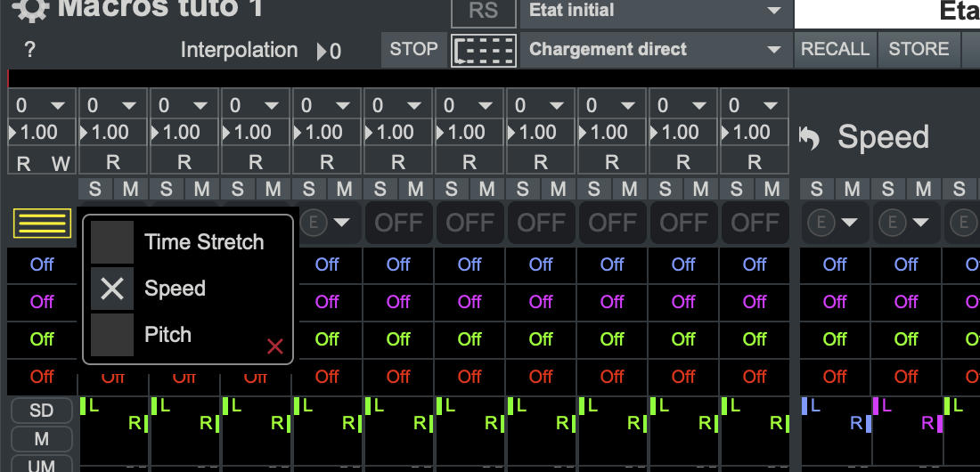Uncheck the Speed checkbox
The image size is (980, 472).
pyautogui.click(x=112, y=289)
